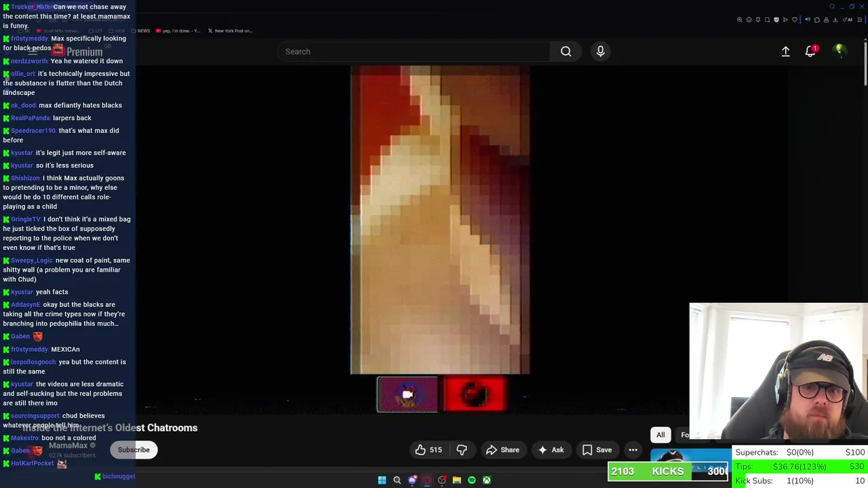Open Xbox app from the taskbar
This screenshot has height=488, width=868.
[486, 480]
